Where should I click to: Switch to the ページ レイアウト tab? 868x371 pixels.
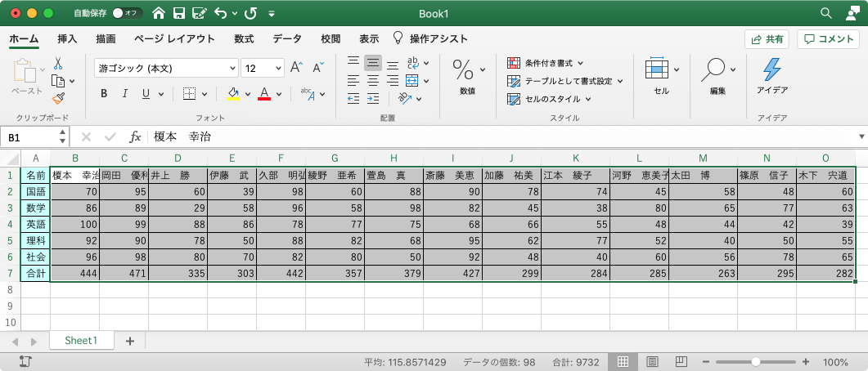[x=174, y=38]
